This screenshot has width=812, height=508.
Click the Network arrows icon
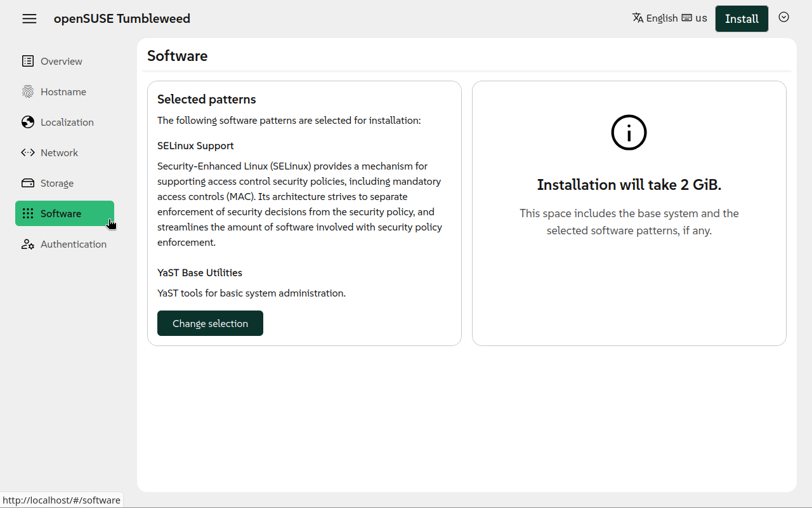tap(28, 152)
